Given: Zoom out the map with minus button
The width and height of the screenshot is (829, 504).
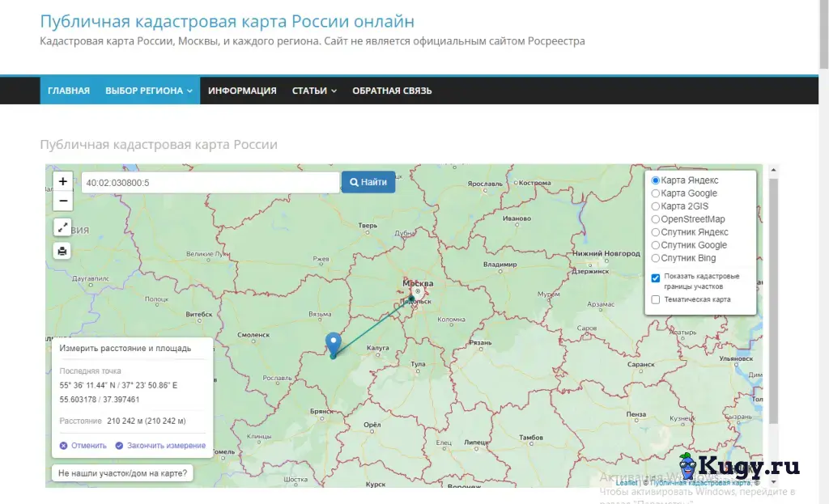Looking at the screenshot, I should (63, 201).
